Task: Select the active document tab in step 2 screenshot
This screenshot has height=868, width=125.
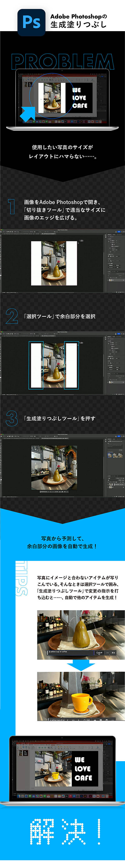Action: click(49, 335)
